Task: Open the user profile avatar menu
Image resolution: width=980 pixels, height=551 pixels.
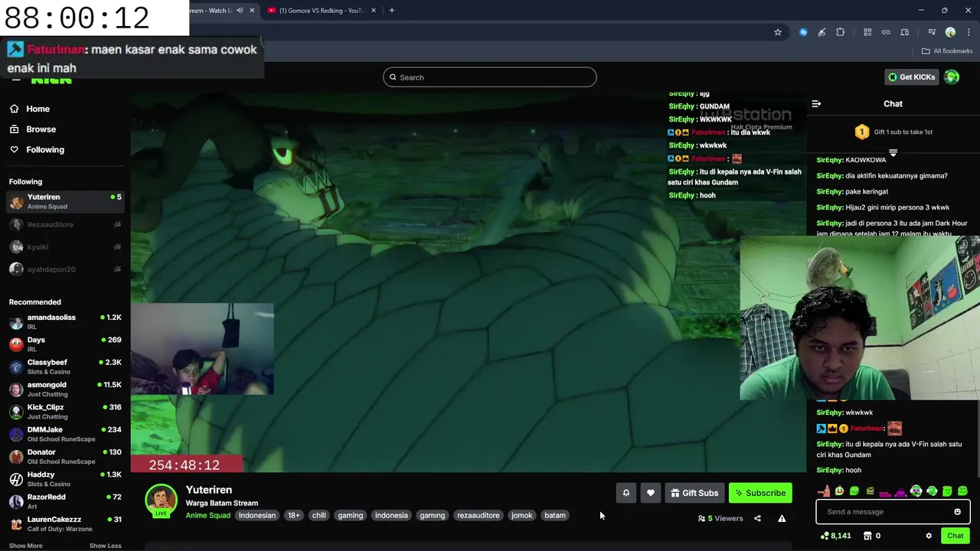Action: [952, 77]
